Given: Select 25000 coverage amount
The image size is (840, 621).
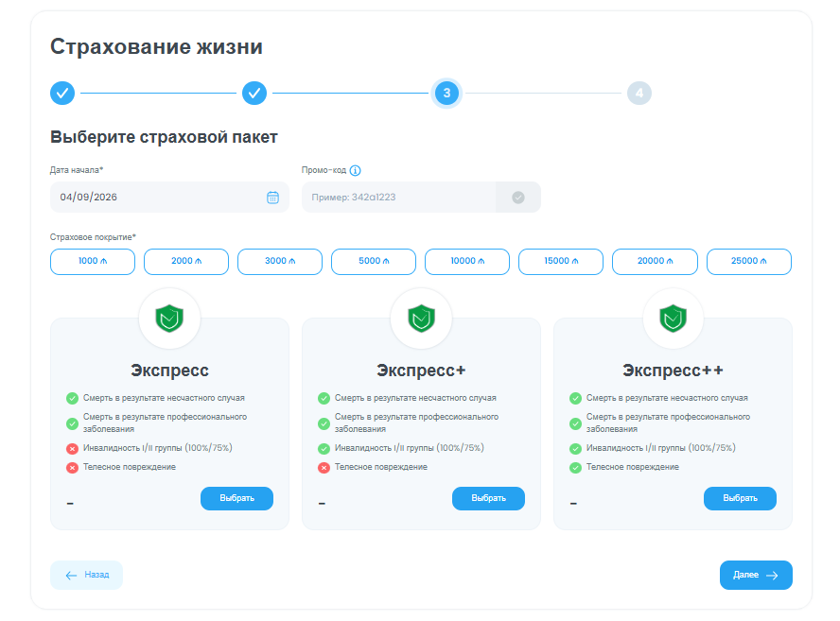Looking at the screenshot, I should point(748,262).
